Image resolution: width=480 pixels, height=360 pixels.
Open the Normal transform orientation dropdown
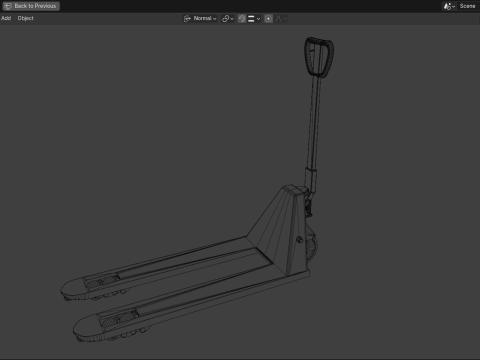point(200,18)
